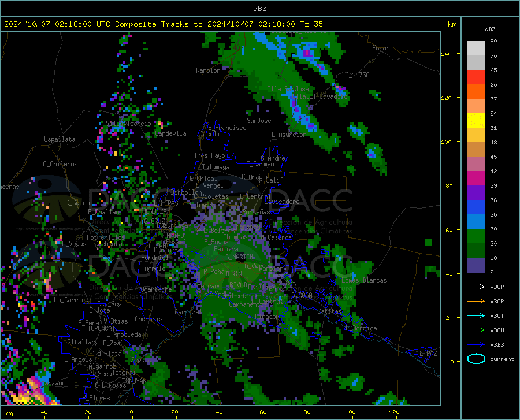Click the slate swatch between 10 and 5
The height and width of the screenshot is (420, 520).
[476, 265]
